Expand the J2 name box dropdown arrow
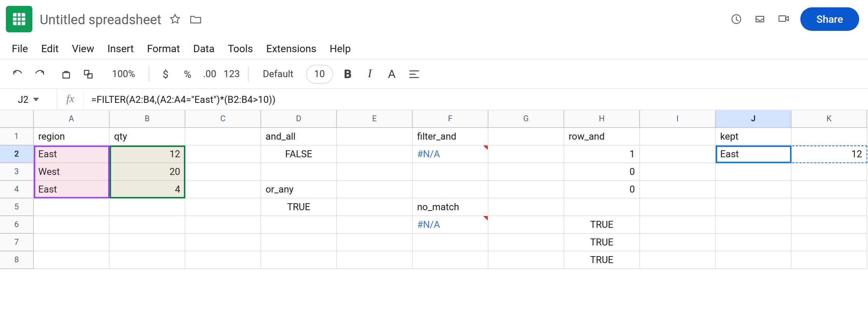Image resolution: width=868 pixels, height=316 pixels. [36, 100]
